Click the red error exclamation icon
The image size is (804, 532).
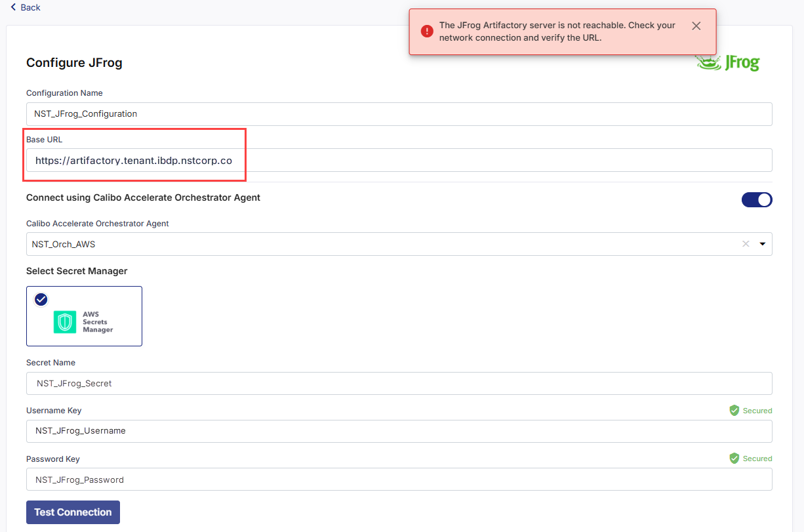coord(426,31)
